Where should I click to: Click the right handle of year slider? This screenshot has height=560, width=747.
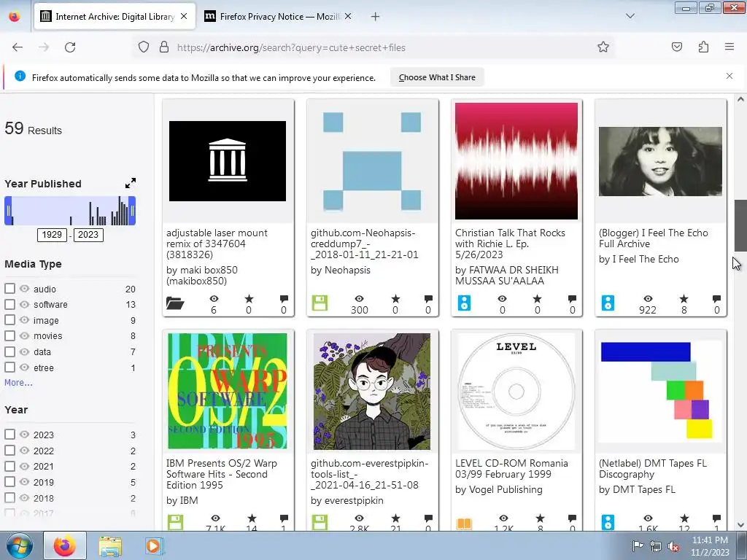[132, 211]
